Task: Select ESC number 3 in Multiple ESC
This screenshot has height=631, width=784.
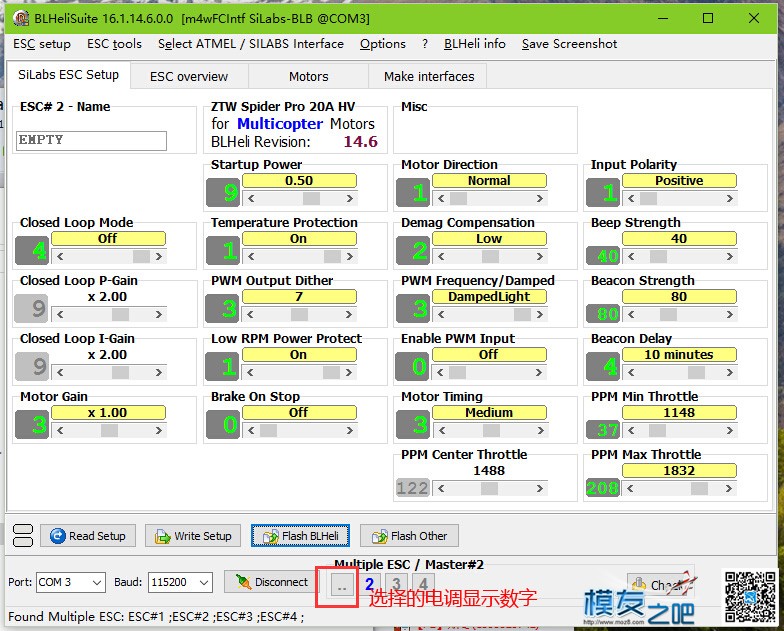Action: click(x=396, y=584)
